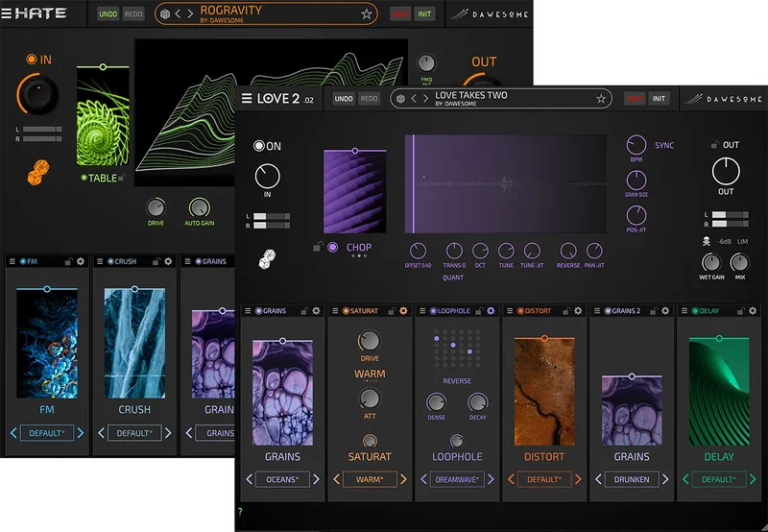Toggle power of the Distort module
This screenshot has width=768, height=532.
point(520,310)
